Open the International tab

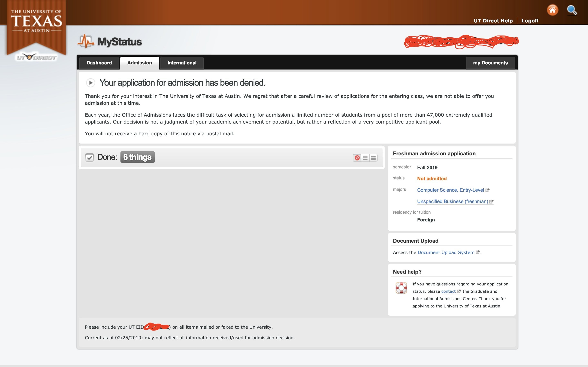[182, 63]
